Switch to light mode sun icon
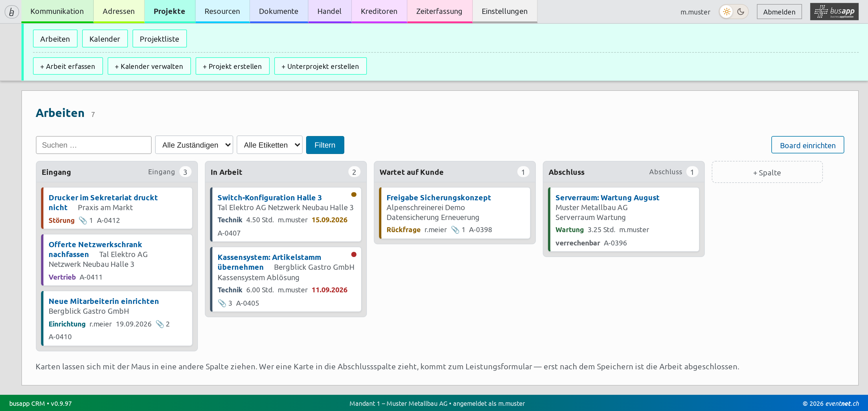The height and width of the screenshot is (411, 868). [x=727, y=12]
